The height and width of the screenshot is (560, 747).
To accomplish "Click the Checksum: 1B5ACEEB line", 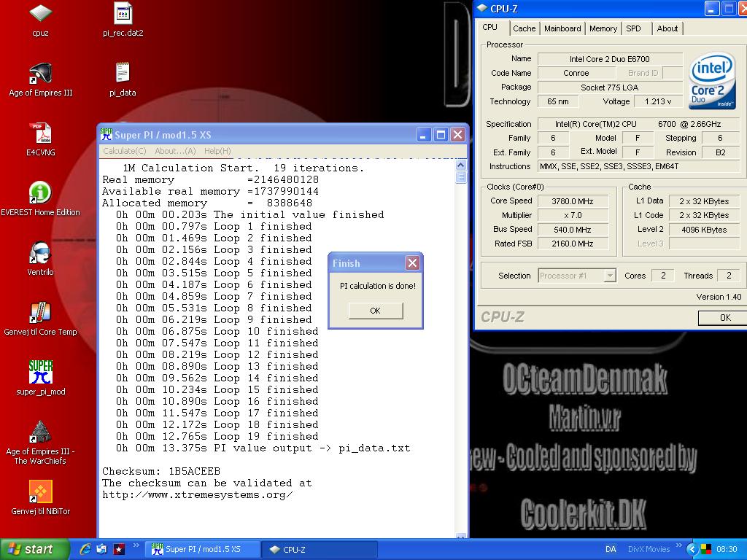I will [161, 472].
